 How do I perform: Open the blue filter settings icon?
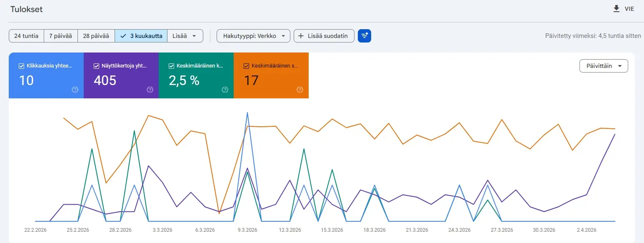tap(364, 35)
